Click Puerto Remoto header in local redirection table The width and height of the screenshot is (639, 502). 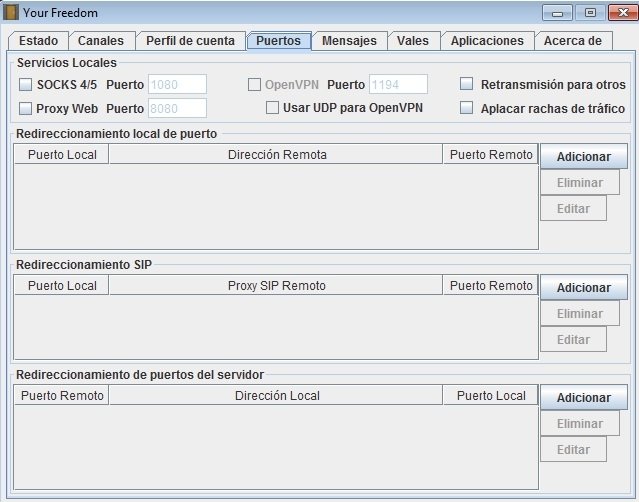[x=491, y=154]
